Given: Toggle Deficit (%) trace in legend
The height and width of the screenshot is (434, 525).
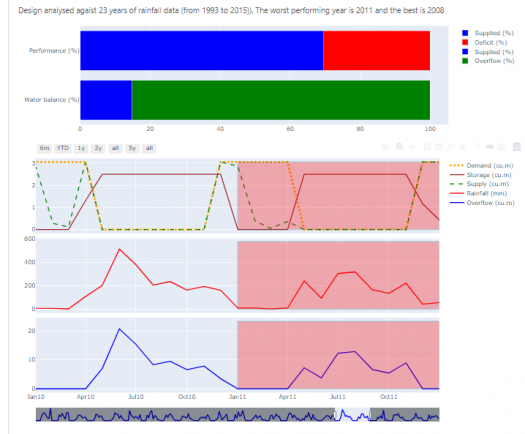Looking at the screenshot, I should (484, 43).
